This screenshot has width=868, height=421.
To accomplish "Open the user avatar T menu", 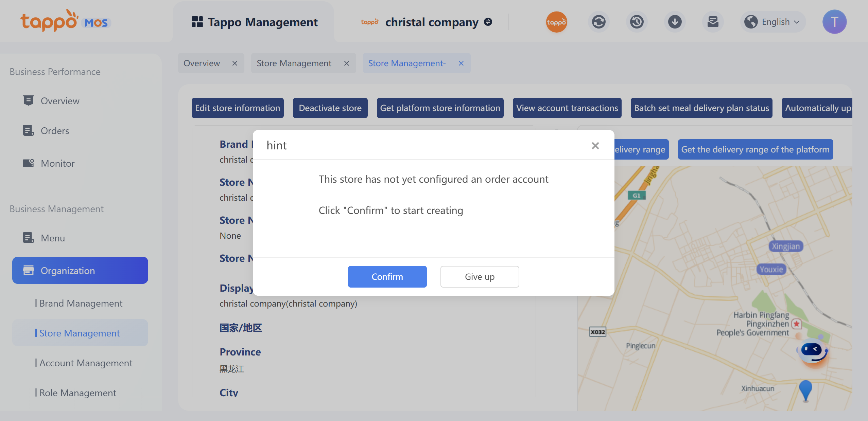I will tap(834, 22).
